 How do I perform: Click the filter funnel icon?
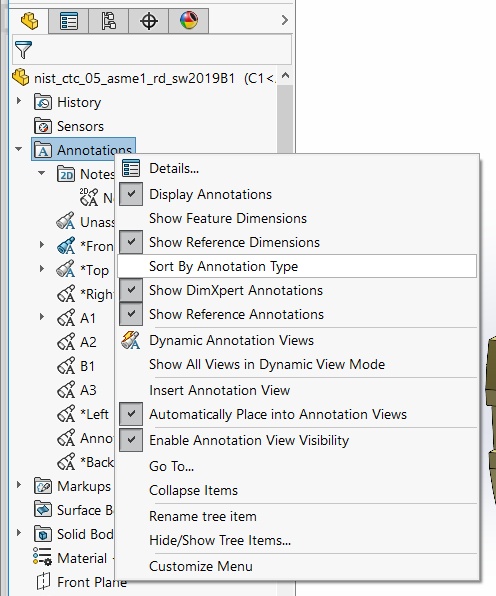pyautogui.click(x=23, y=50)
